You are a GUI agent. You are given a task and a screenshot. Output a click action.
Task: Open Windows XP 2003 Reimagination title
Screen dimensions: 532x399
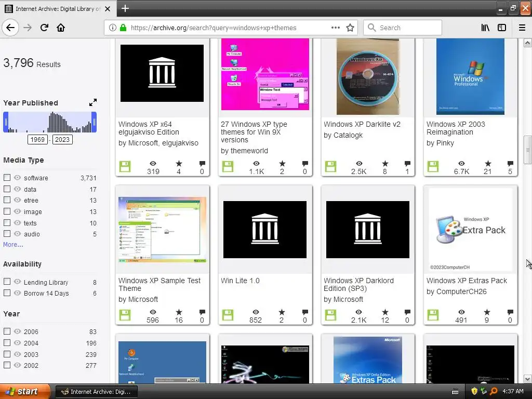(x=456, y=128)
